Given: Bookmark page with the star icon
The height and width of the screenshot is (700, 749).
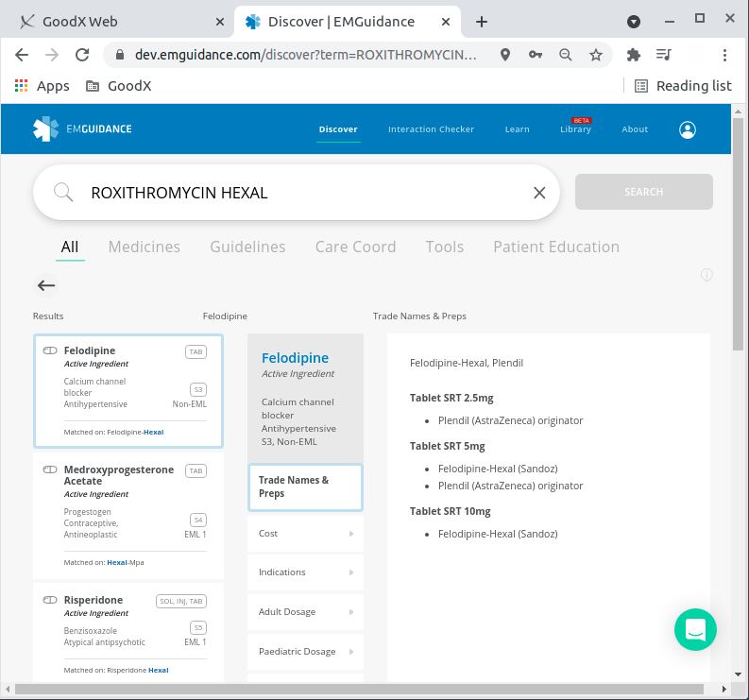Looking at the screenshot, I should [596, 55].
